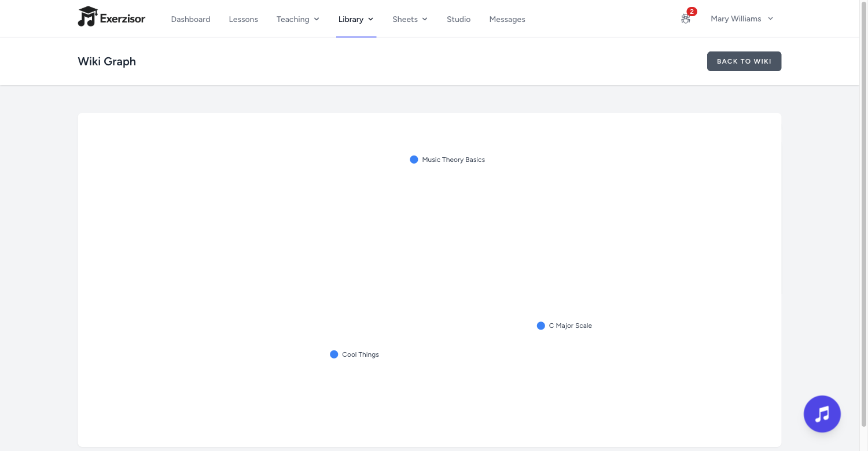868x451 pixels.
Task: Open the Studio page
Action: [x=458, y=19]
